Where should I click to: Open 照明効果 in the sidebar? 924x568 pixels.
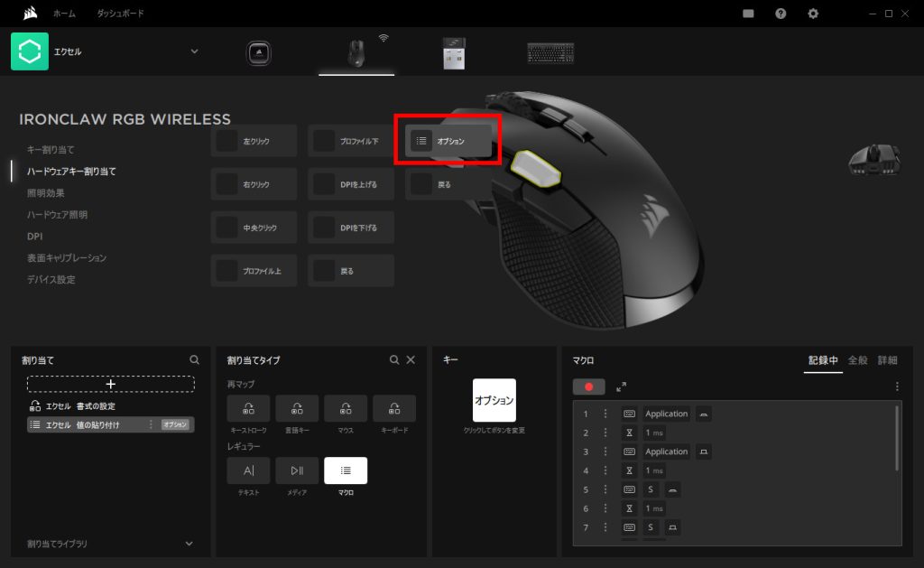click(46, 193)
